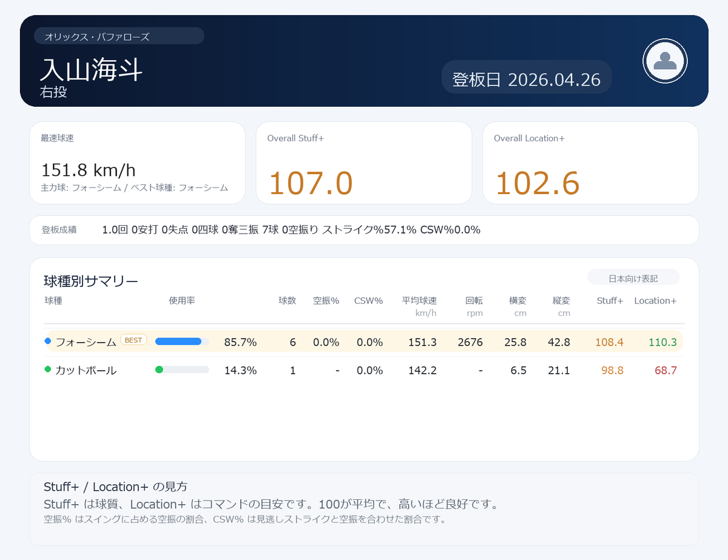This screenshot has width=728, height=560.
Task: Click the フォーシーム pitch count 6
Action: point(293,342)
